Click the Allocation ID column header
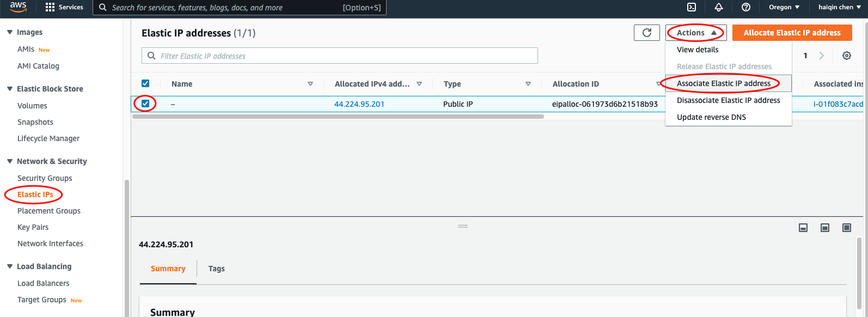The width and height of the screenshot is (868, 317). tap(576, 84)
